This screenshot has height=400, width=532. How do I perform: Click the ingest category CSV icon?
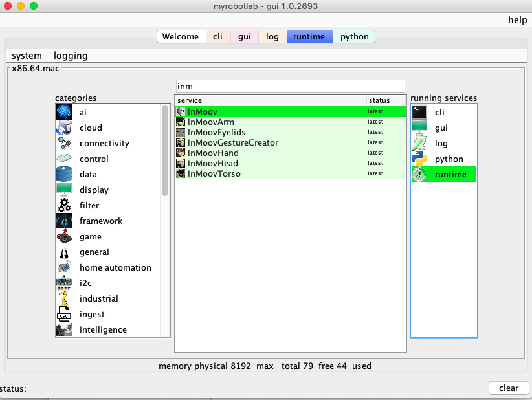tap(64, 314)
